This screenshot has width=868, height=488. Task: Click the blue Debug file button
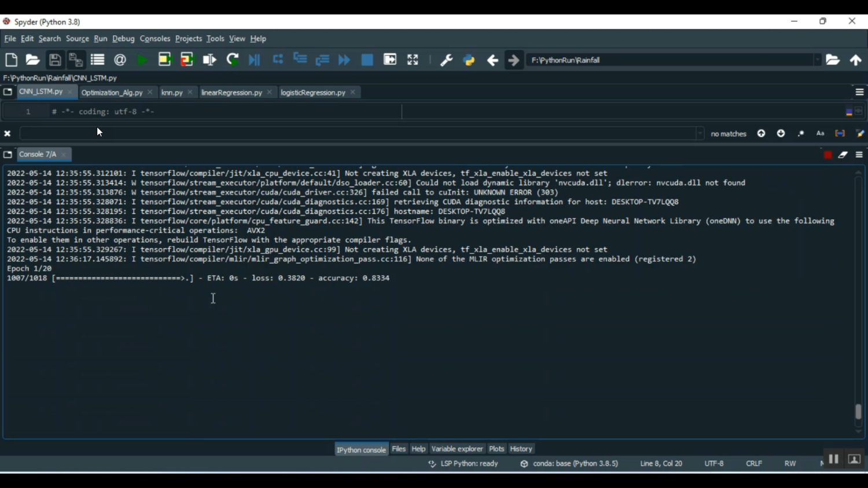click(x=255, y=60)
